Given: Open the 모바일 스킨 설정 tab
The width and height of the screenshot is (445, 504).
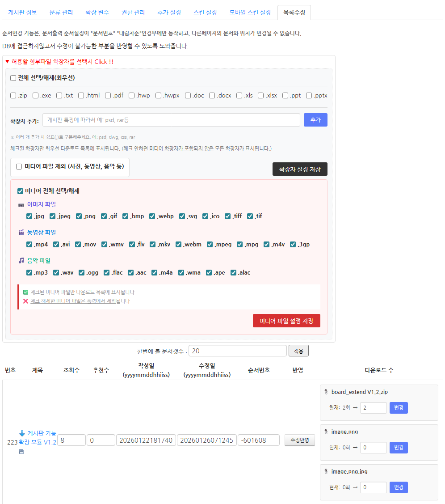Looking at the screenshot, I should [x=250, y=13].
